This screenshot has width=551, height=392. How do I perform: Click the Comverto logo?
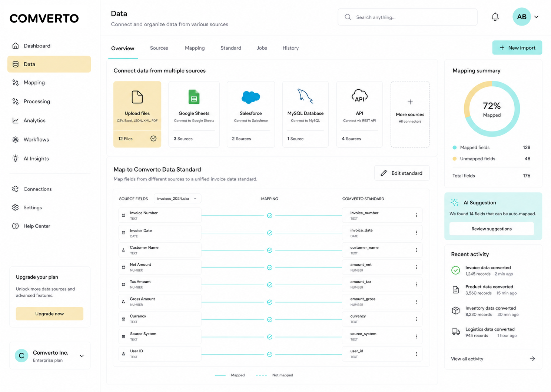(x=44, y=19)
